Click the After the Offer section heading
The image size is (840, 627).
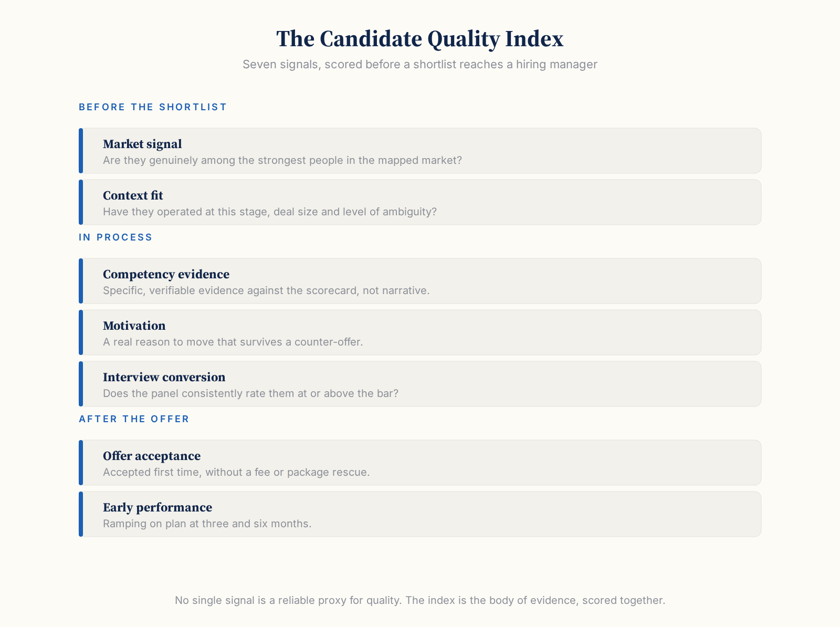pyautogui.click(x=134, y=419)
